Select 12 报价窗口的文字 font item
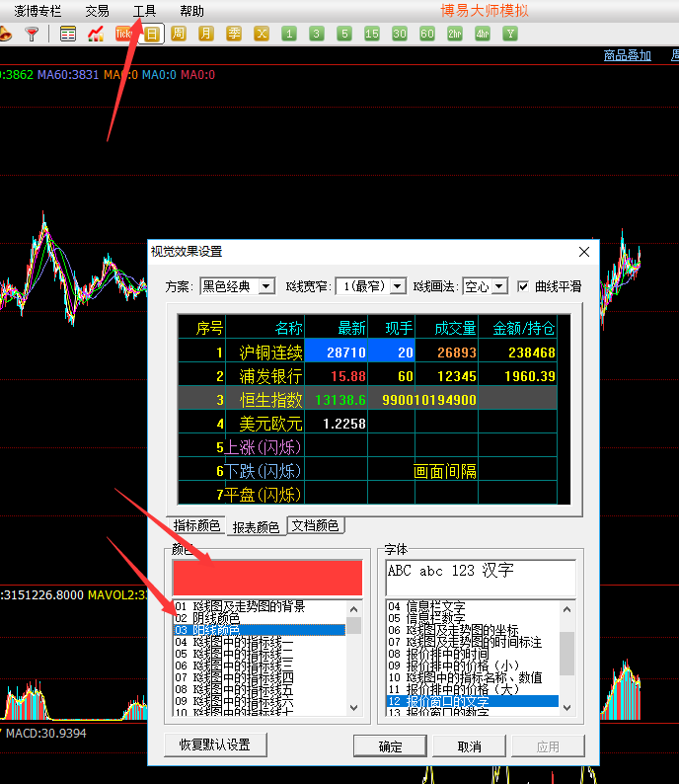 (x=473, y=701)
